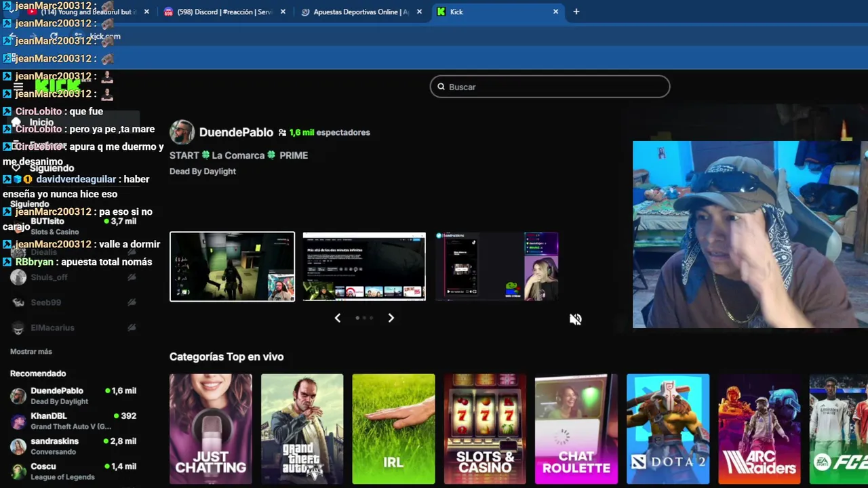Open the Dead By Daylight category link

click(x=203, y=171)
